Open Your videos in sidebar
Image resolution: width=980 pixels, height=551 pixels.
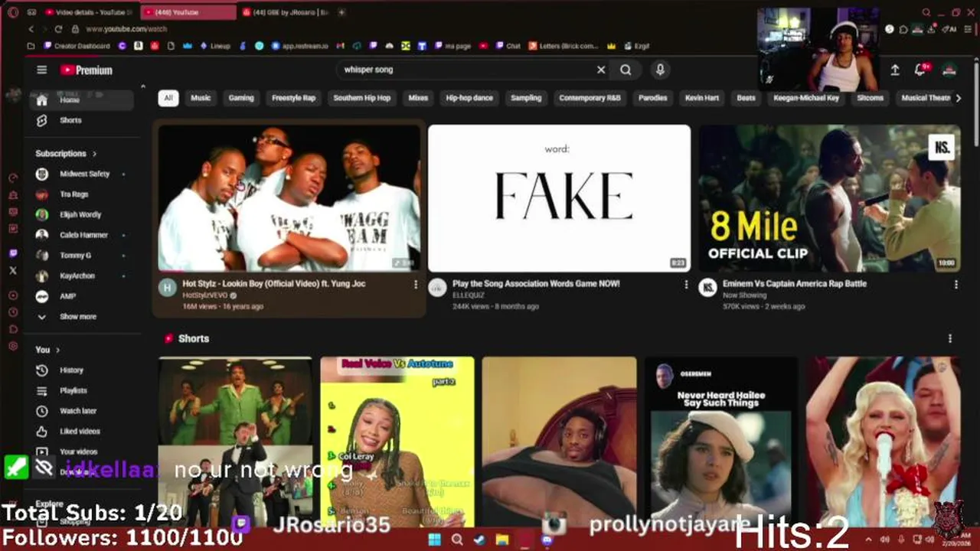83,452
